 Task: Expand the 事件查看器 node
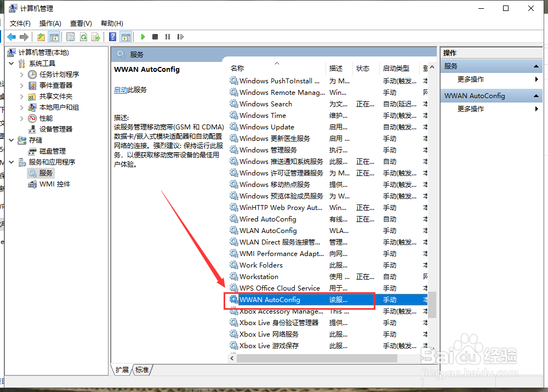pyautogui.click(x=21, y=86)
